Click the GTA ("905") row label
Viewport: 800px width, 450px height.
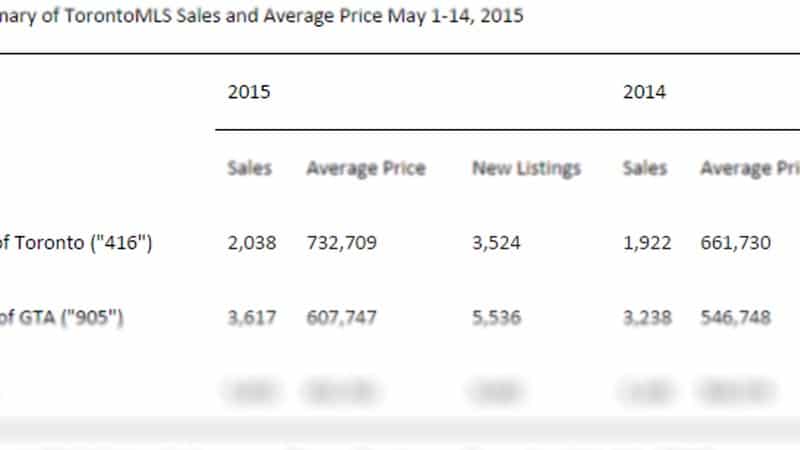pos(61,317)
